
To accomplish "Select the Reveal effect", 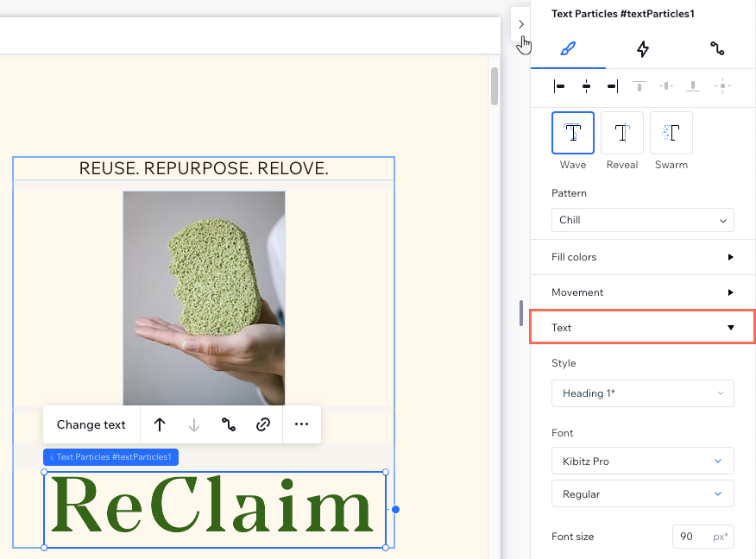I will click(621, 133).
